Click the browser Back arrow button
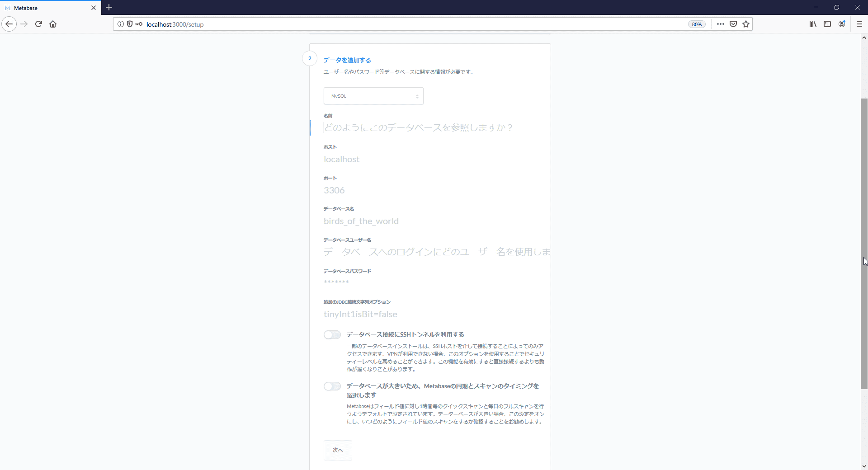This screenshot has width=868, height=470. (9, 24)
